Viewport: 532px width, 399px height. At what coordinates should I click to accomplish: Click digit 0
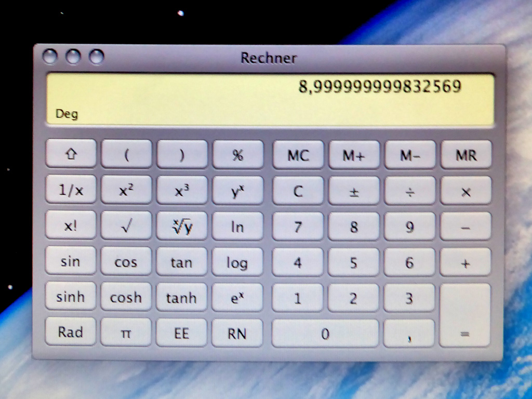coord(325,333)
